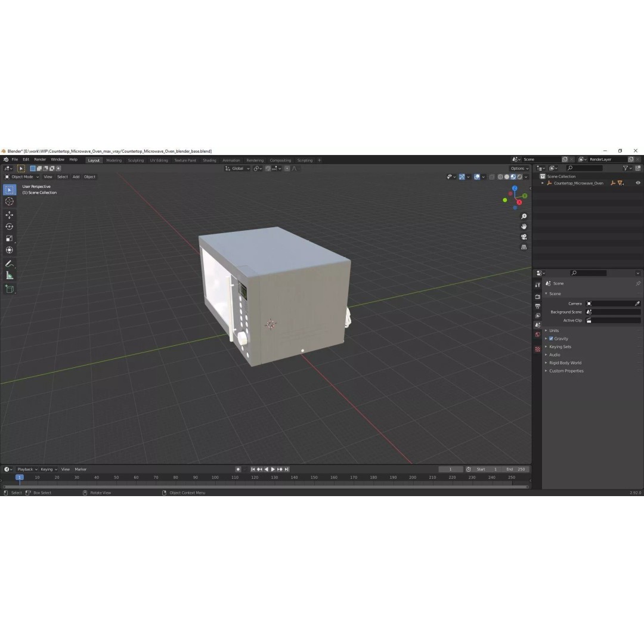644x644 pixels.
Task: Switch to Solid viewport shading
Action: click(x=507, y=177)
